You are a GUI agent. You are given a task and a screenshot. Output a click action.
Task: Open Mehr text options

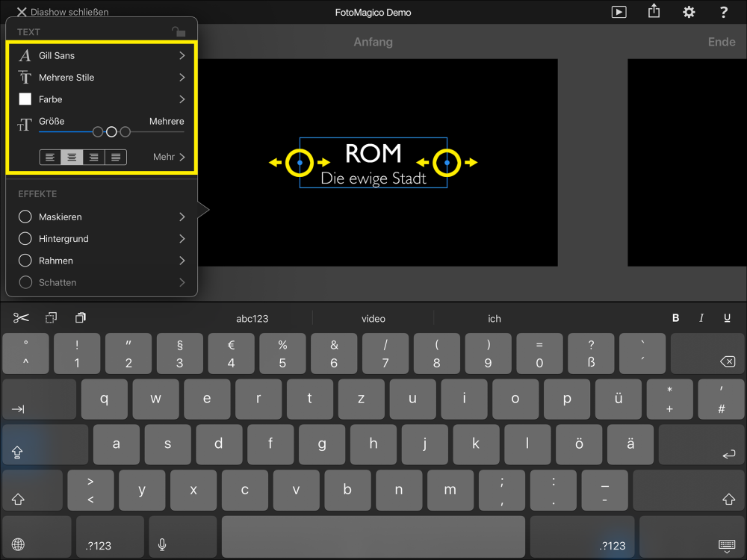(x=169, y=157)
